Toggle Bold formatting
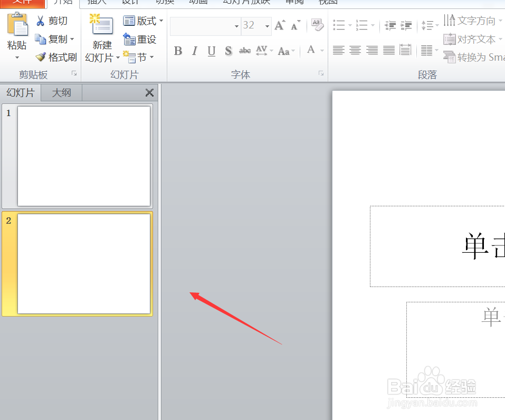 pyautogui.click(x=178, y=51)
